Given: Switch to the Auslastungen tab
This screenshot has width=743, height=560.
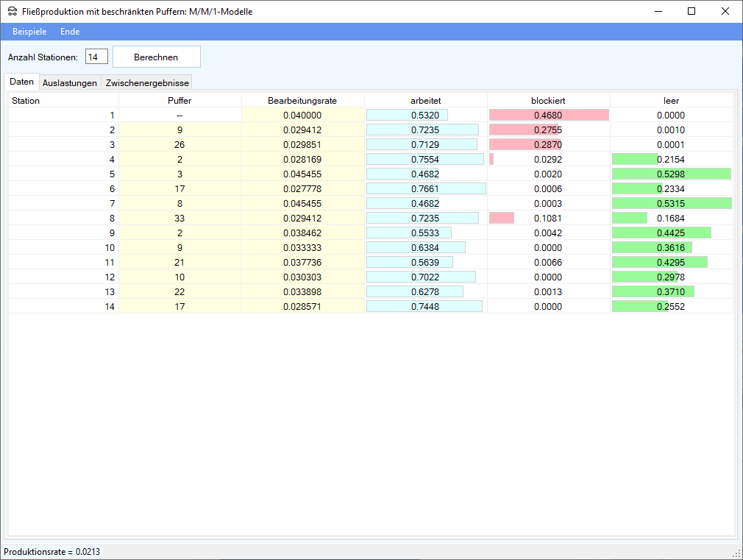Looking at the screenshot, I should click(x=70, y=83).
